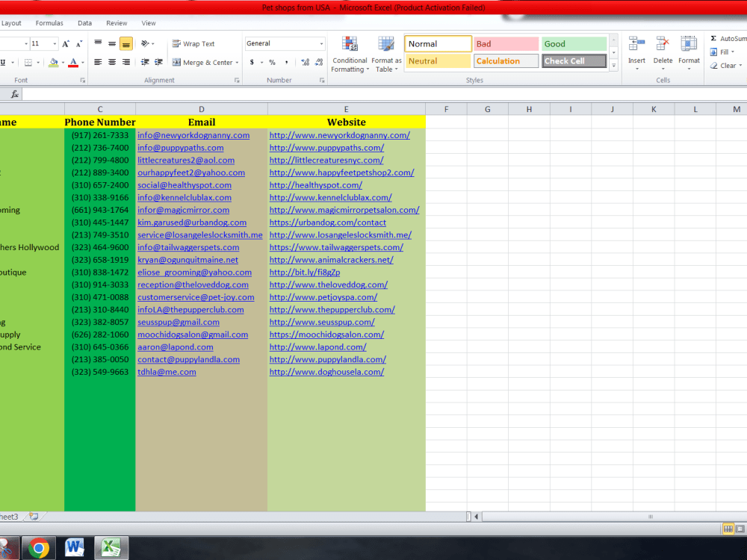Increase decimal places
Image resolution: width=747 pixels, height=560 pixels.
pyautogui.click(x=305, y=62)
